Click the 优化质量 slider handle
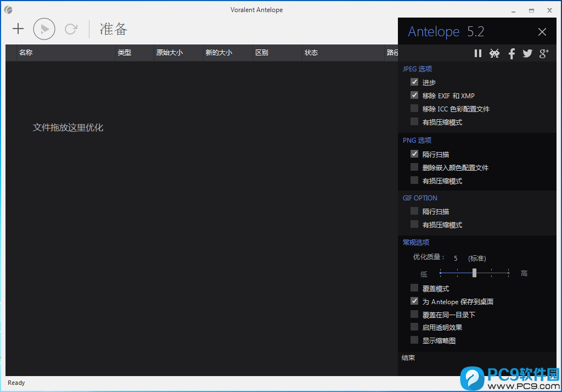The height and width of the screenshot is (392, 562). click(x=474, y=273)
